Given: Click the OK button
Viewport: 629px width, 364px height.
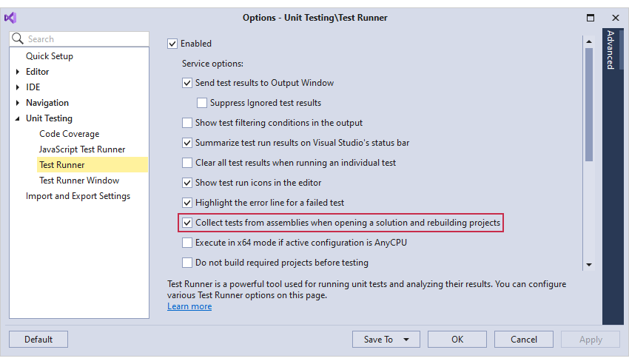Looking at the screenshot, I should pyautogui.click(x=457, y=340).
